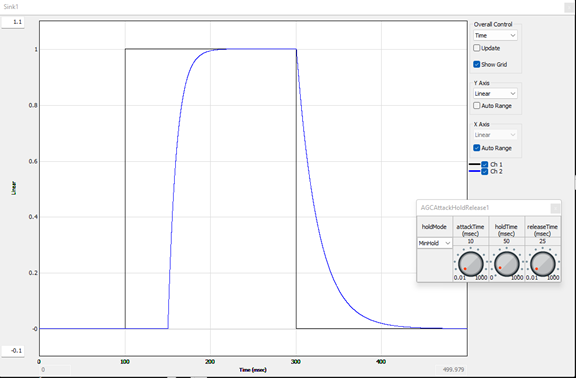Close the AGCAttackHoldRelease1 panel

[555, 209]
